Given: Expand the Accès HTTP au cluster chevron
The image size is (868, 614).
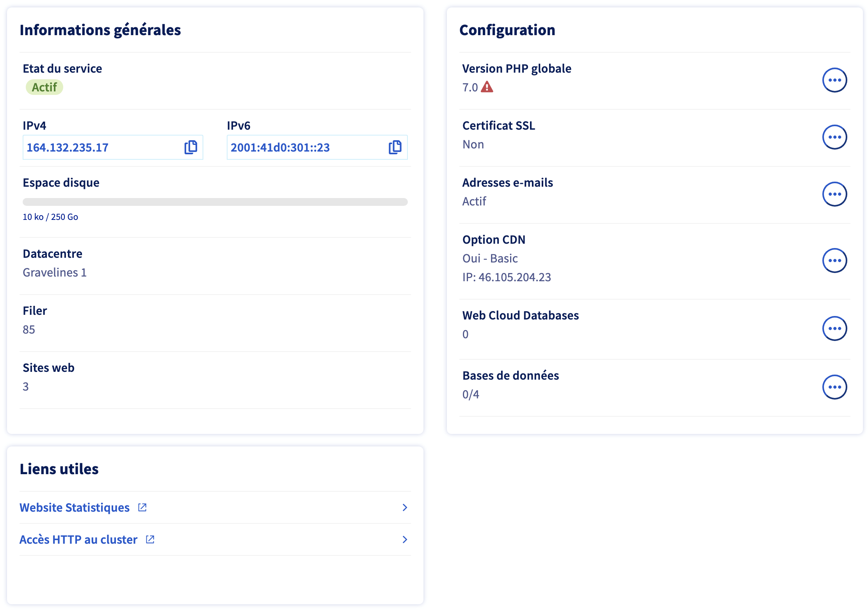Looking at the screenshot, I should point(405,539).
